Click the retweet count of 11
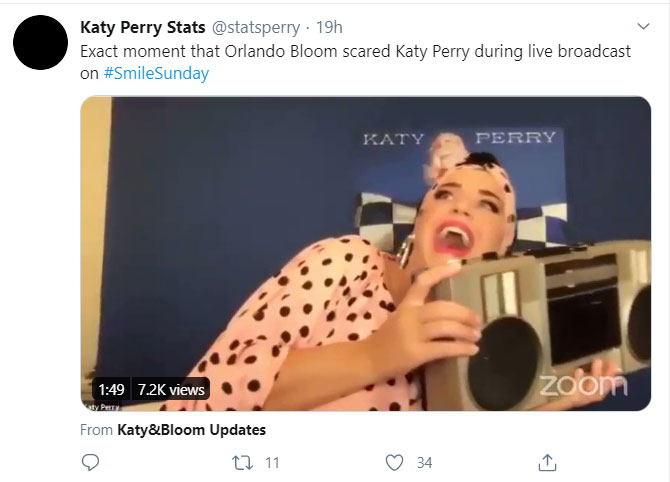The height and width of the screenshot is (482, 670). (272, 462)
